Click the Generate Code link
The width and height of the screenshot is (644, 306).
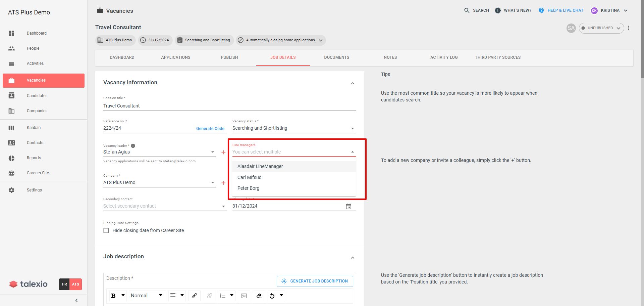[x=210, y=129]
